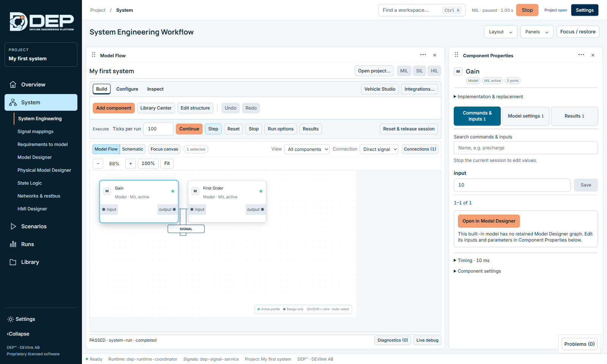Click the input port of First Order block
This screenshot has width=607, height=364.
(197, 209)
